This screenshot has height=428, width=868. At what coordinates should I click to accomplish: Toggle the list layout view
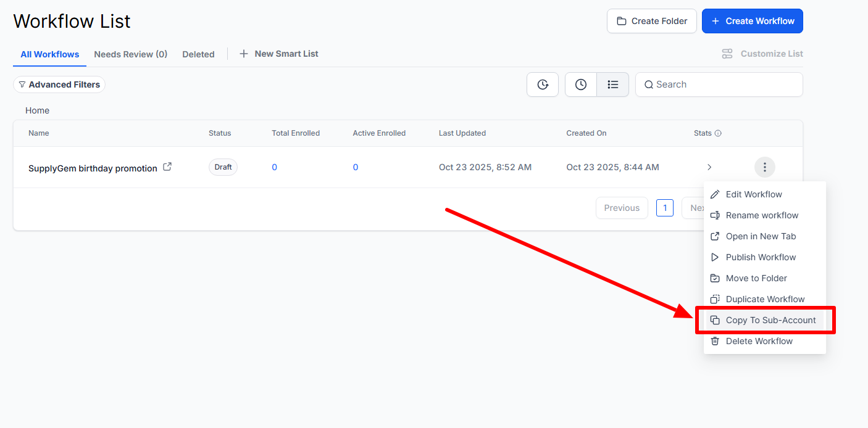(x=612, y=84)
